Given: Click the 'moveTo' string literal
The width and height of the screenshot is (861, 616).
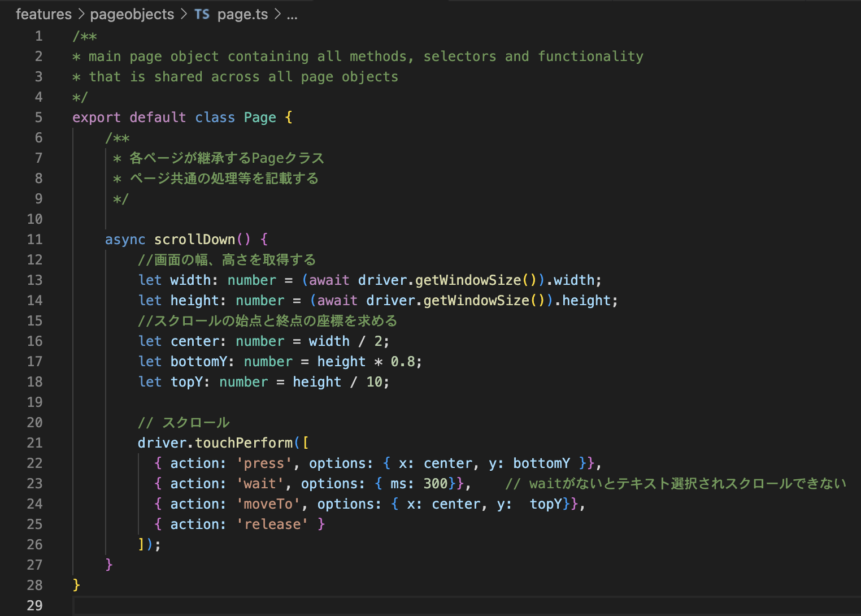Looking at the screenshot, I should pos(268,504).
